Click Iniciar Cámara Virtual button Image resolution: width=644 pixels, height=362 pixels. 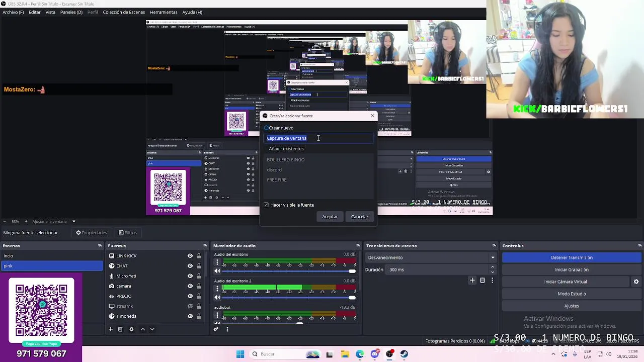(566, 282)
